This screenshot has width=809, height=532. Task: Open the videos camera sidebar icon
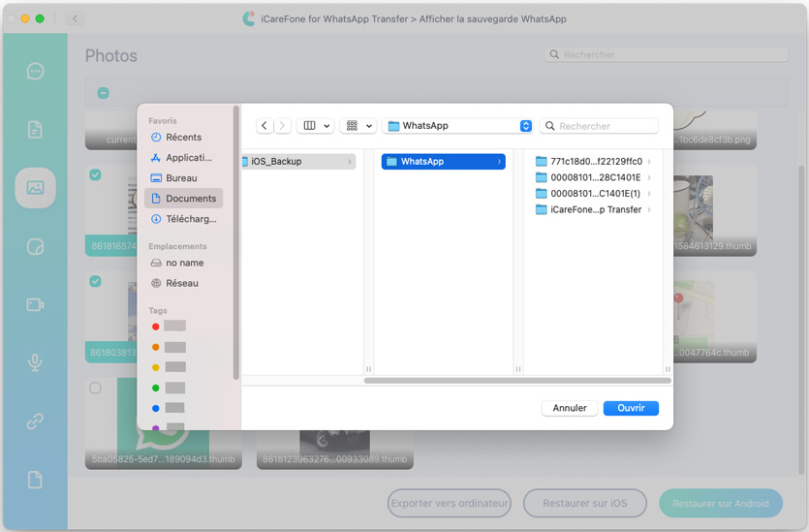(x=35, y=304)
